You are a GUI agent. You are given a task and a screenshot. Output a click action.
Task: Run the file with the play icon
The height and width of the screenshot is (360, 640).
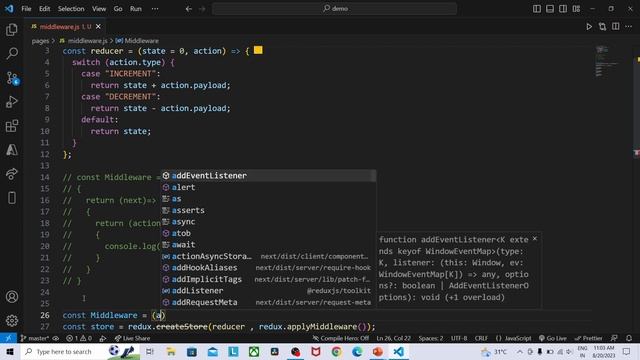click(x=589, y=27)
